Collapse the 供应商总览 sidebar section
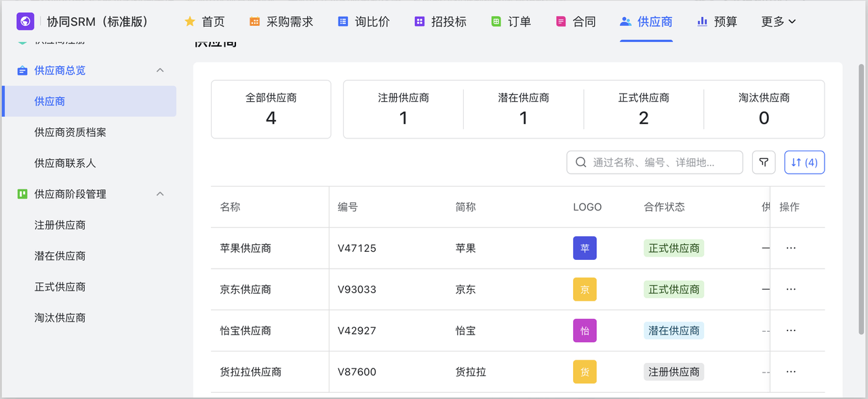868x399 pixels. click(x=160, y=71)
